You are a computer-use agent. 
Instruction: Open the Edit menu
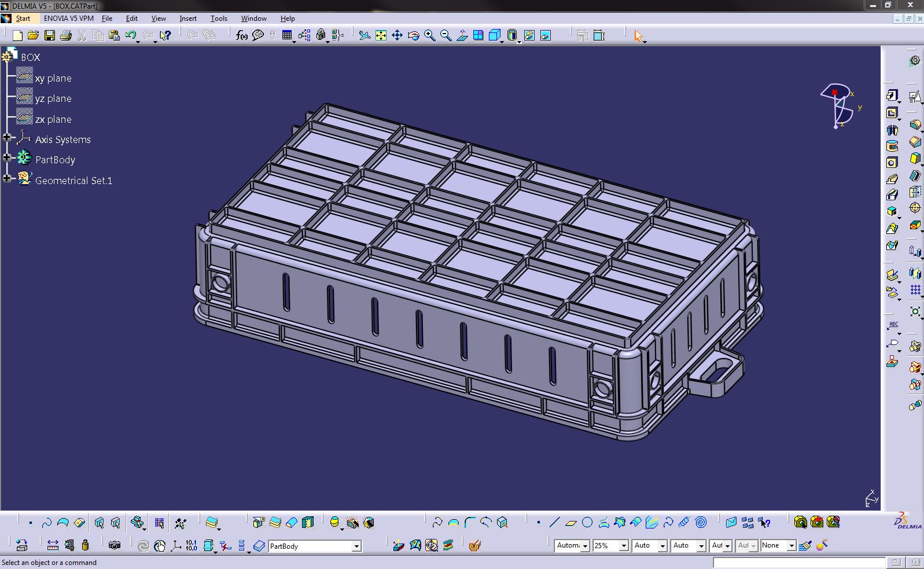tap(132, 19)
